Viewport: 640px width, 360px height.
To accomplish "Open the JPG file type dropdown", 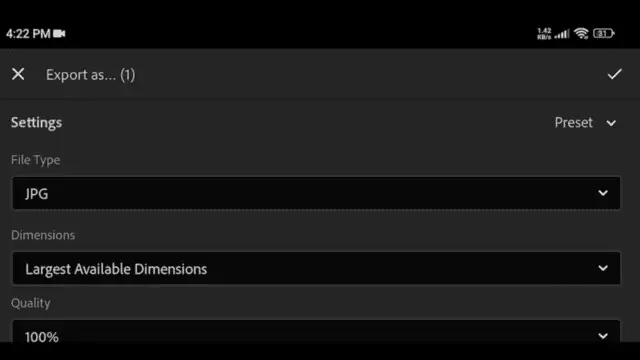I will (x=316, y=193).
